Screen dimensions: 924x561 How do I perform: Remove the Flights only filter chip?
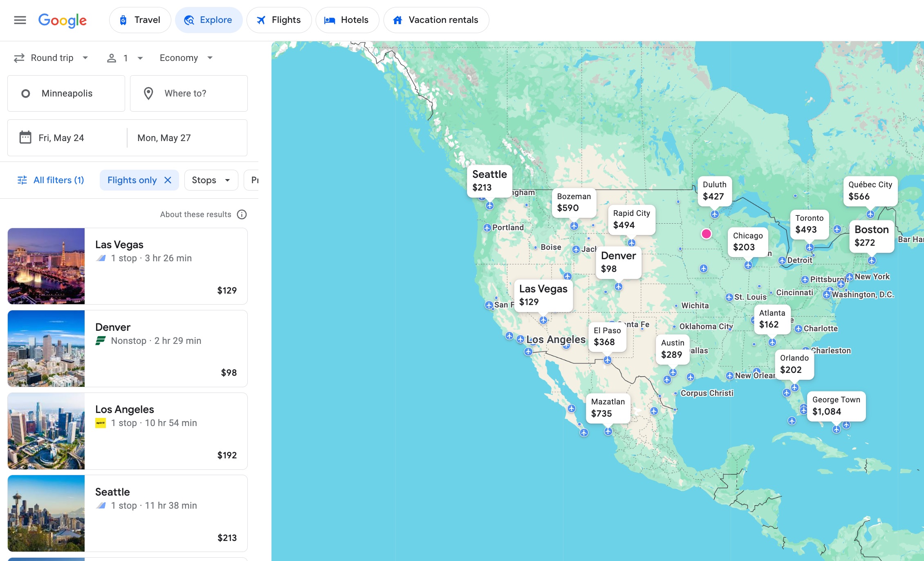pyautogui.click(x=168, y=180)
